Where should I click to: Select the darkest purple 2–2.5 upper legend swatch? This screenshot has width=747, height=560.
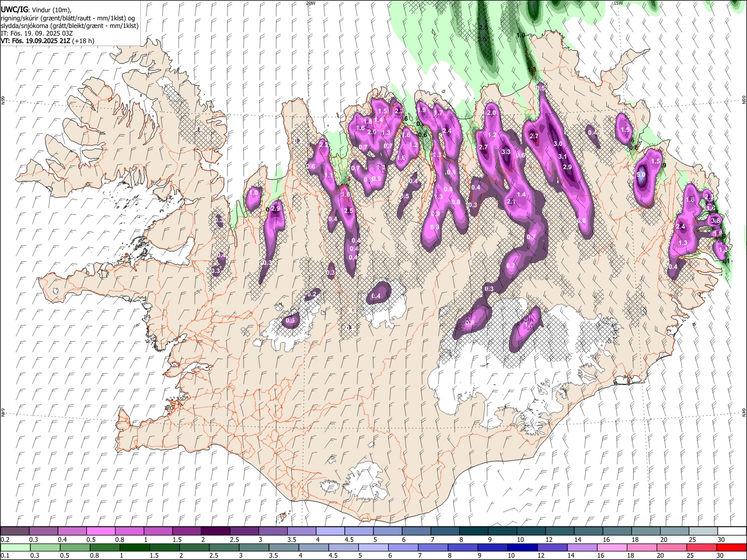tap(215, 531)
